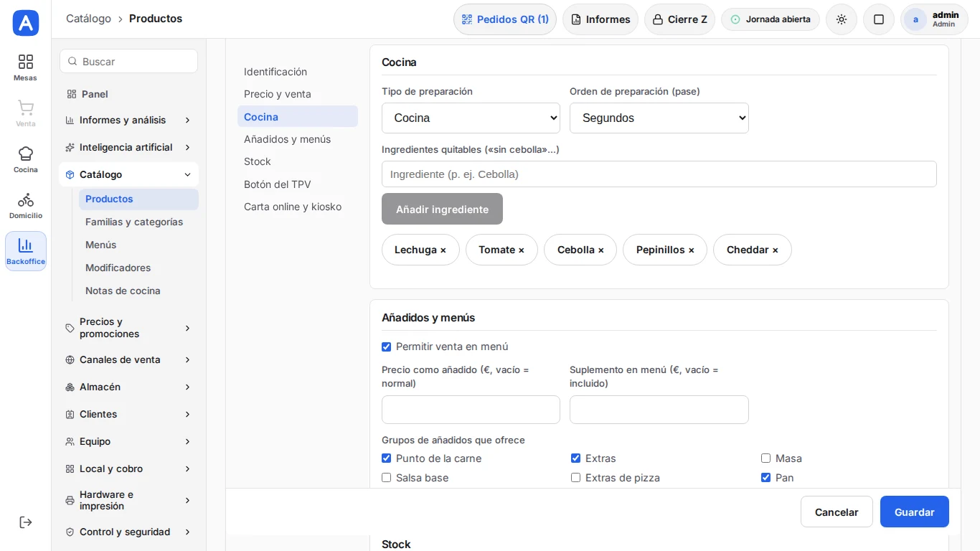Click the Guardar button
This screenshot has width=980, height=551.
click(915, 512)
